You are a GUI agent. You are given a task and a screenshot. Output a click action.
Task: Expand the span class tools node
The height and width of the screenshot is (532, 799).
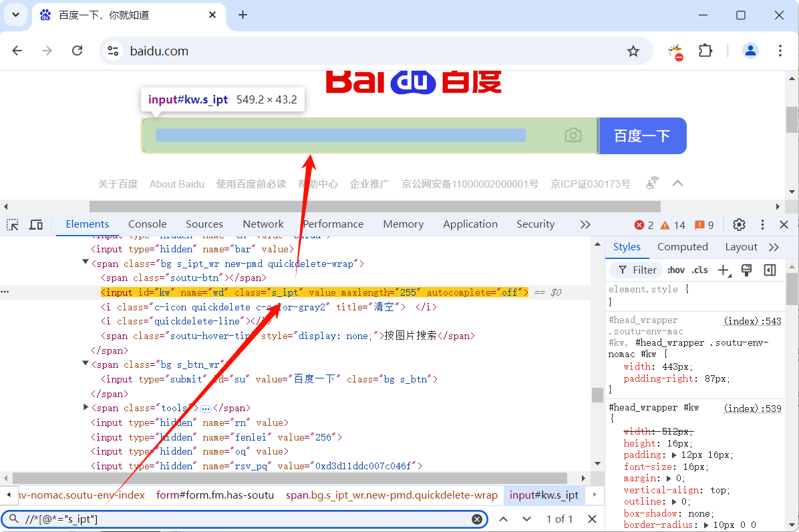[x=86, y=407]
